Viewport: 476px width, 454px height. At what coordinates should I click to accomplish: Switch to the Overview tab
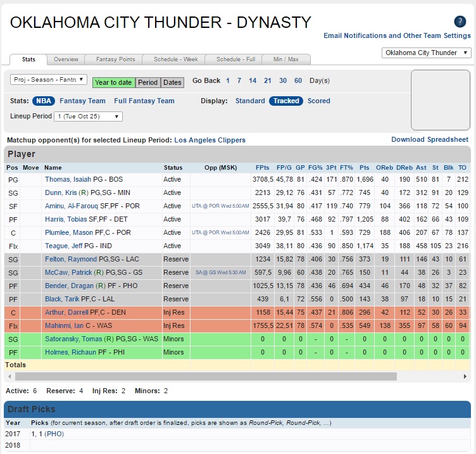coord(66,60)
